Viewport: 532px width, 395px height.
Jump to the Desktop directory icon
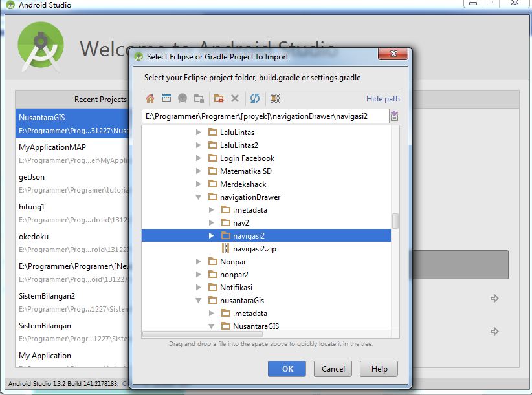coord(166,98)
